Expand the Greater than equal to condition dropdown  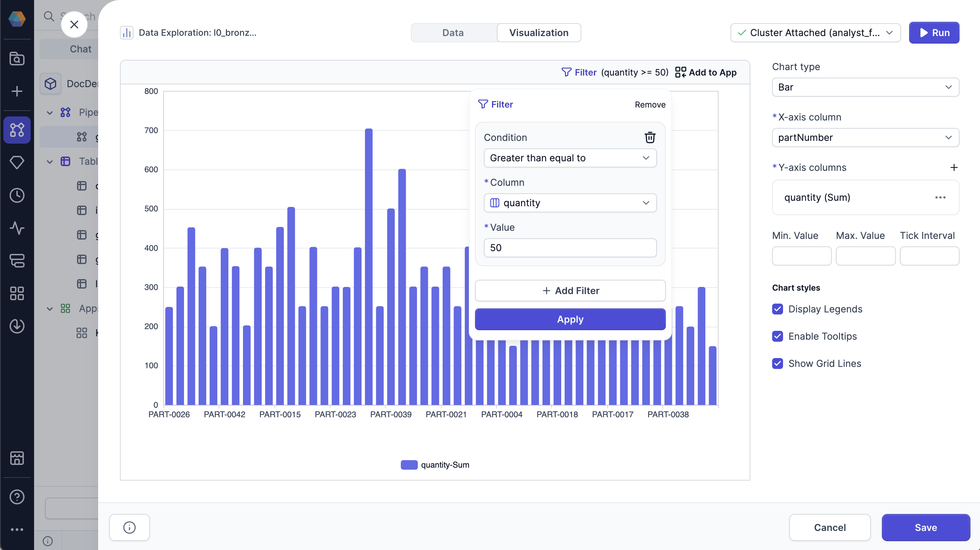[569, 158]
